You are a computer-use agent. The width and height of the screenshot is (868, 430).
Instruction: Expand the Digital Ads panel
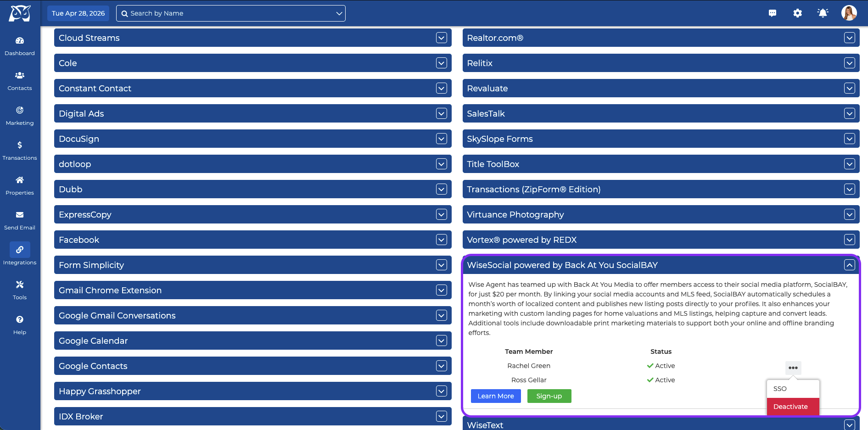[x=442, y=113]
